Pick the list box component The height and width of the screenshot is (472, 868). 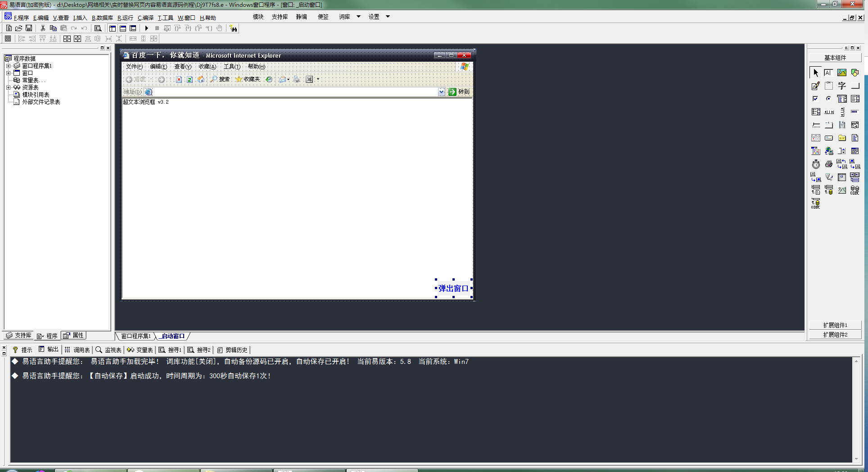(x=855, y=99)
